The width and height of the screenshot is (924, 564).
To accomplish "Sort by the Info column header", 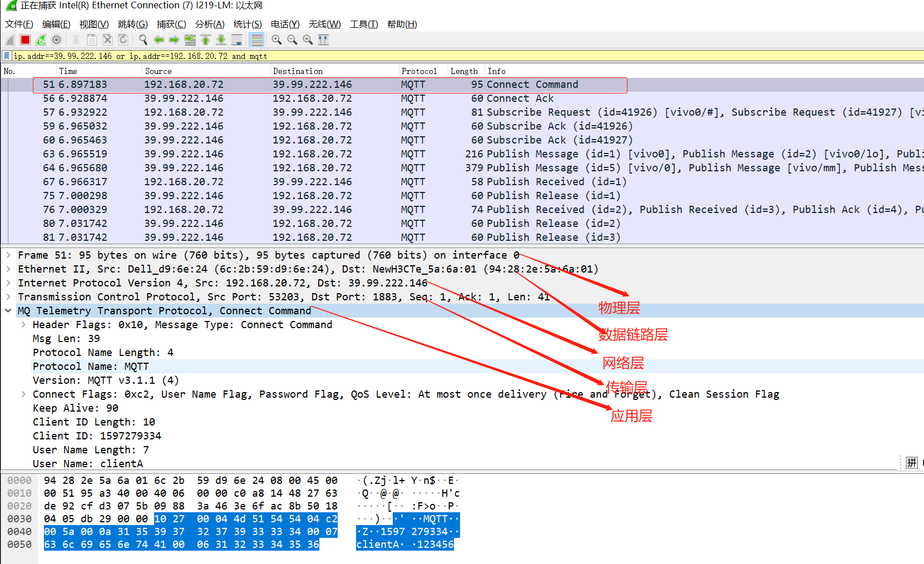I will [x=704, y=71].
